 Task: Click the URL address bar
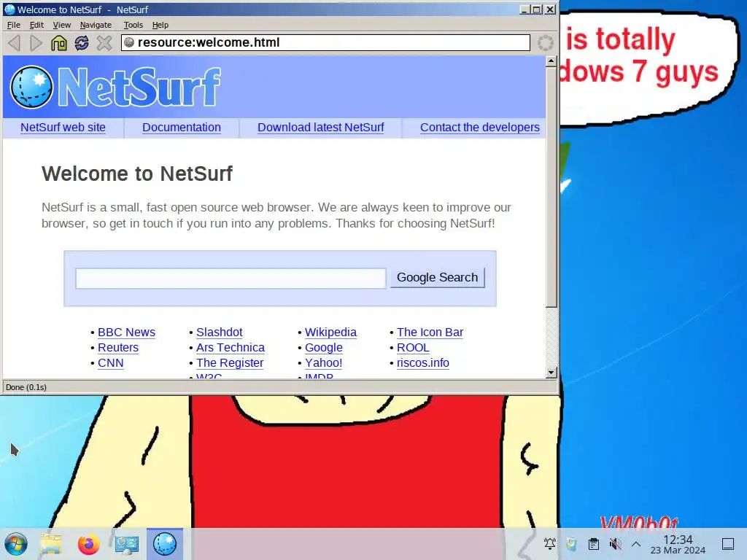(325, 42)
